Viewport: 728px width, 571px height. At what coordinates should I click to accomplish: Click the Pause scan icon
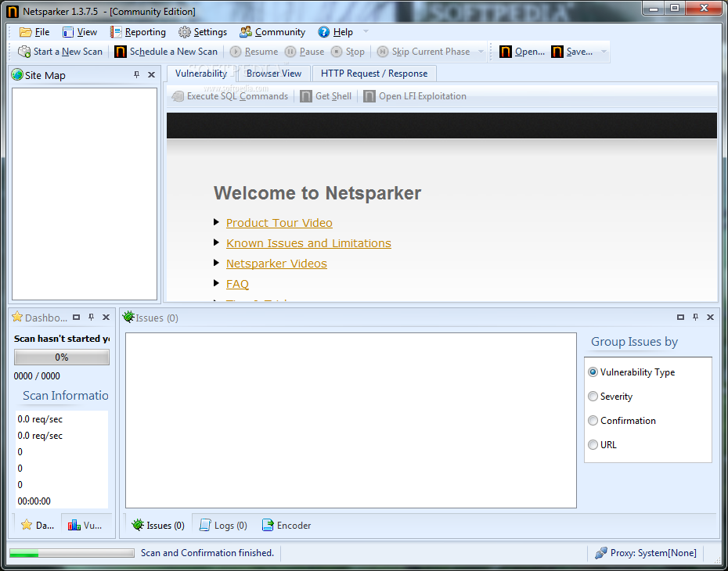290,52
